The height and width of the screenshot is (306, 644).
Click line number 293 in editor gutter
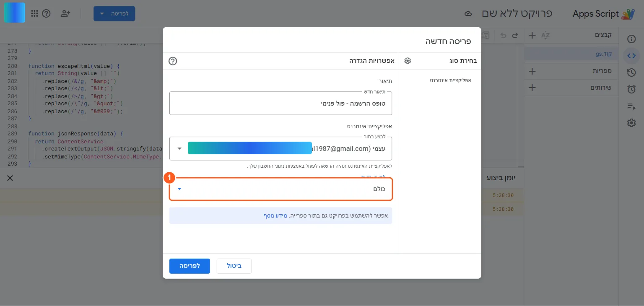coord(13,164)
